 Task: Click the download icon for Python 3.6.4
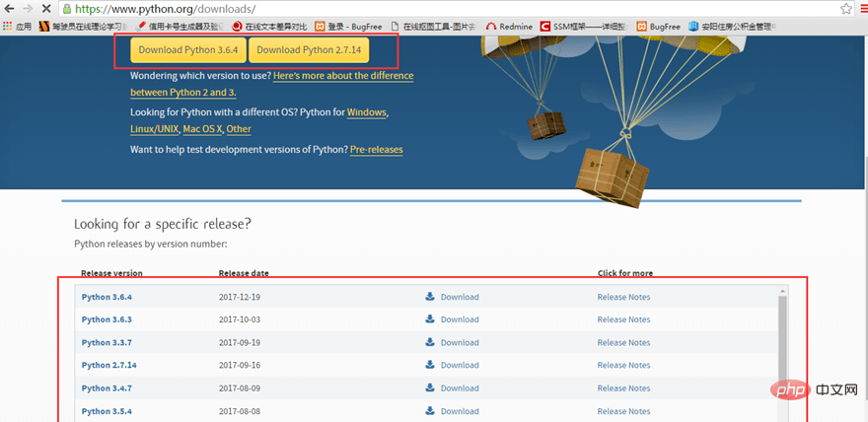pyautogui.click(x=430, y=297)
